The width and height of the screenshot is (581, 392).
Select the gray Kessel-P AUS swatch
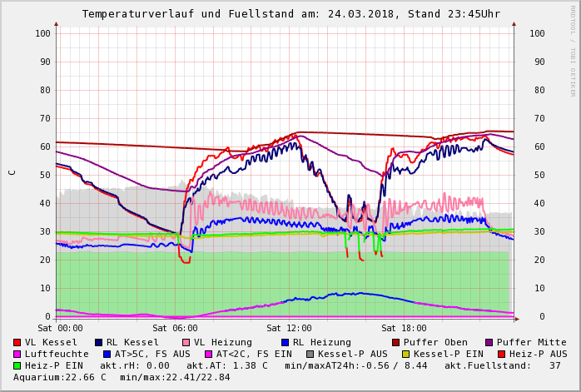[310, 355]
